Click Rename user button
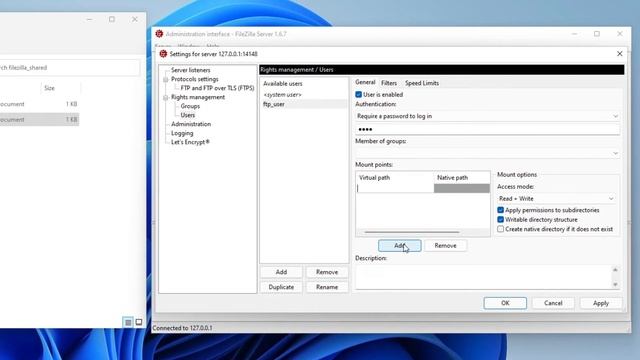This screenshot has width=640, height=360. [327, 287]
